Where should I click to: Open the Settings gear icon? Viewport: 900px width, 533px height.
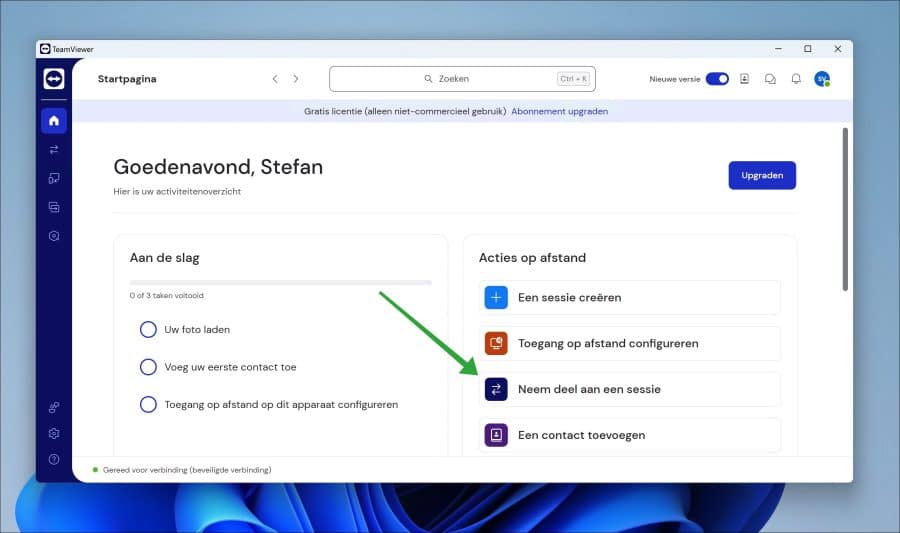pyautogui.click(x=54, y=433)
